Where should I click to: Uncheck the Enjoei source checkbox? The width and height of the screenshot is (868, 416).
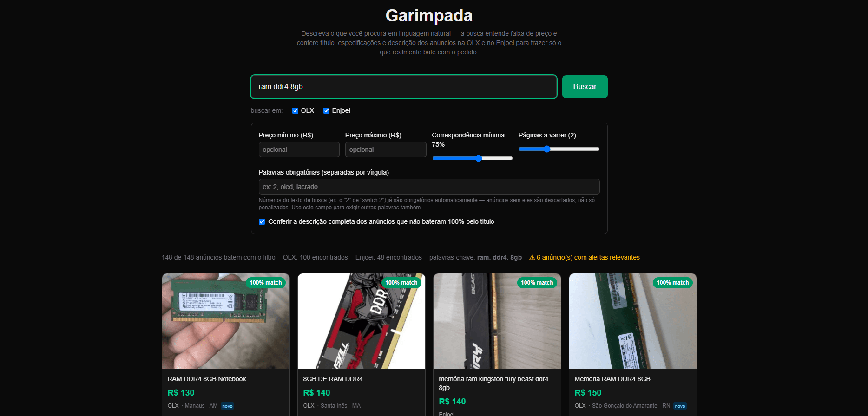pos(326,110)
